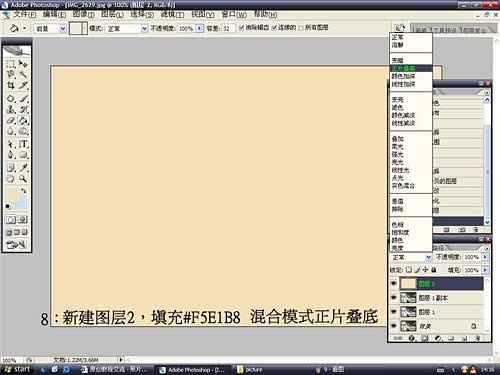Open fill source dropdown (前景)

(62, 29)
